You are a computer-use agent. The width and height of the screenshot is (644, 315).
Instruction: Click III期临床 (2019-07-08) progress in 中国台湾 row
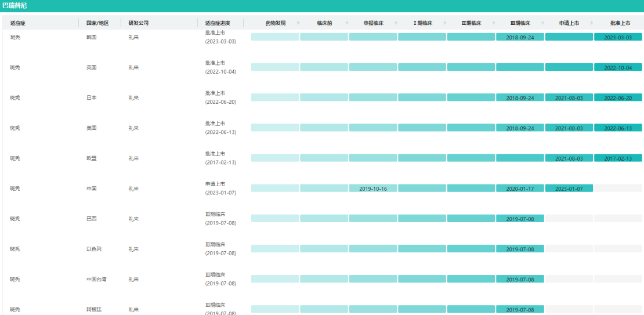click(220, 279)
